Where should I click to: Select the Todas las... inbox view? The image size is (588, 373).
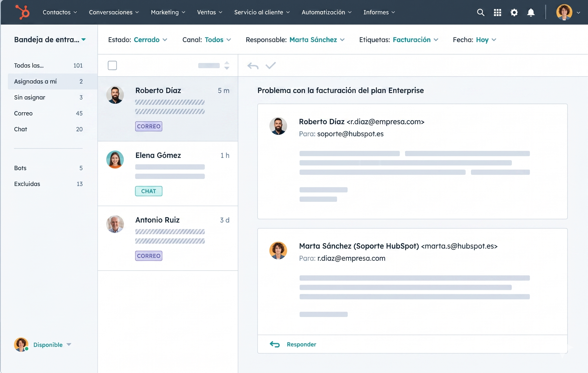pyautogui.click(x=48, y=65)
